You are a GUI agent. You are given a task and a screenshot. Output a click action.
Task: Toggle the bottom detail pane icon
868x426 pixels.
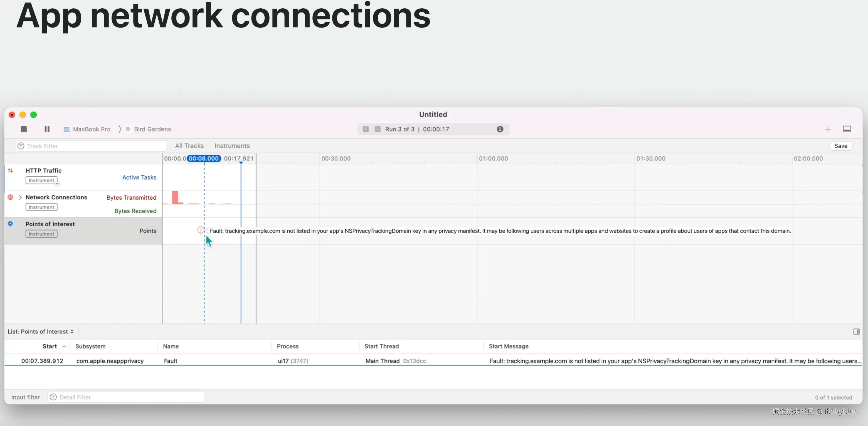(x=847, y=129)
